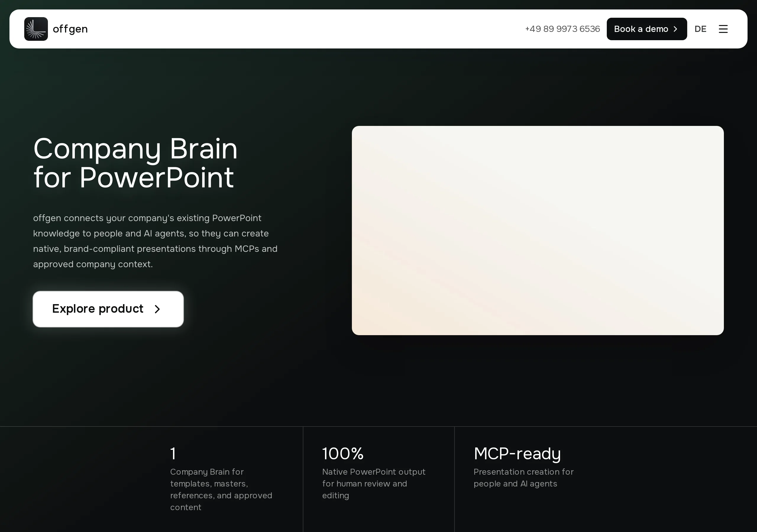Switch language to DE
Screen dimensions: 757x532
(x=700, y=29)
